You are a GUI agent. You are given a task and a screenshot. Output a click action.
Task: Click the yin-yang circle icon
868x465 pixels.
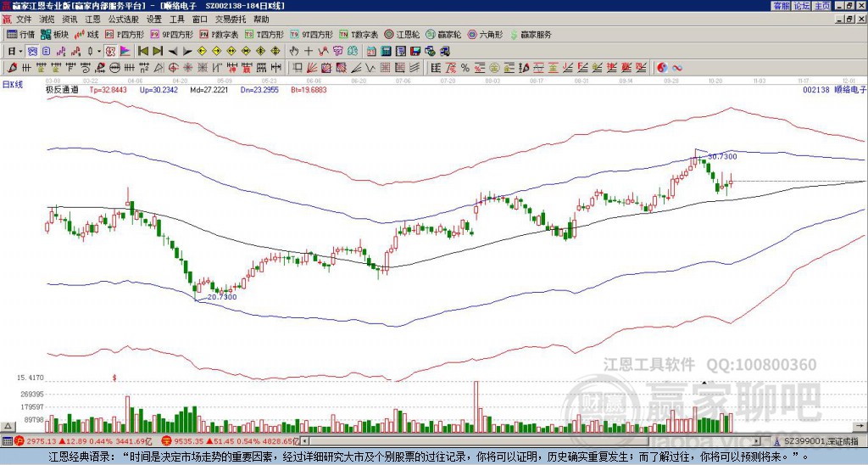(x=662, y=68)
